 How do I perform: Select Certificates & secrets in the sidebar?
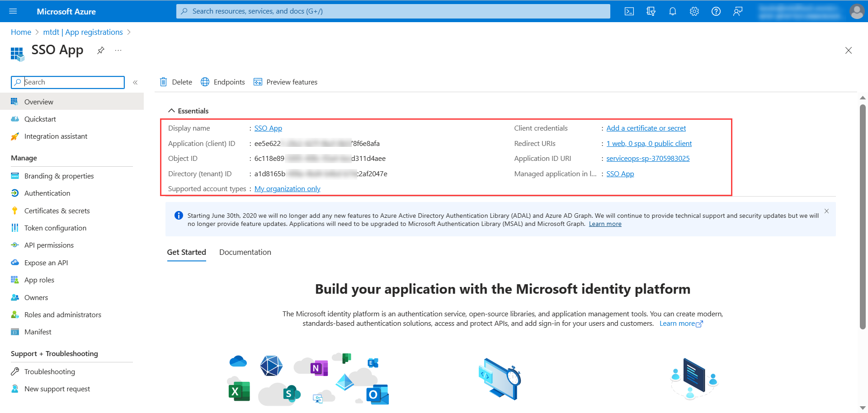[57, 211]
